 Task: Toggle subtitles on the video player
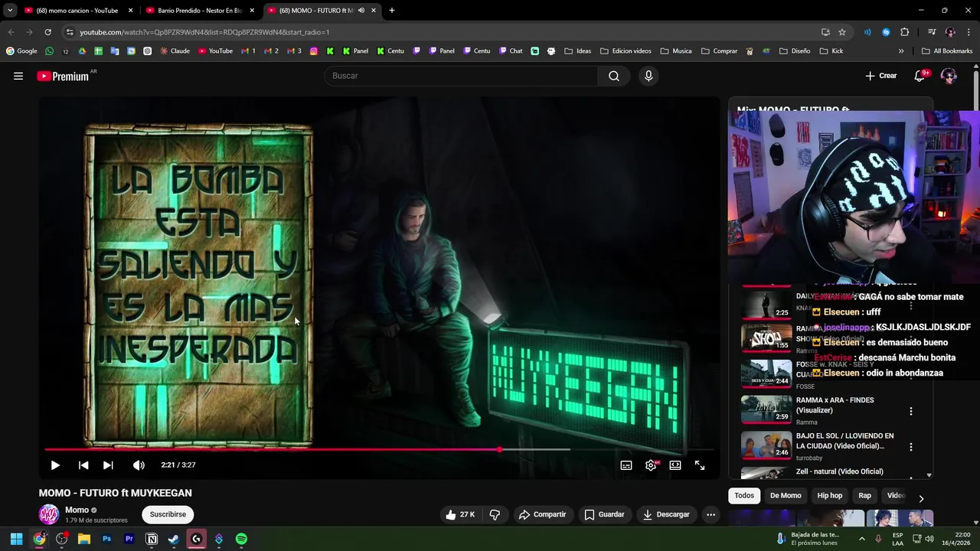click(626, 465)
